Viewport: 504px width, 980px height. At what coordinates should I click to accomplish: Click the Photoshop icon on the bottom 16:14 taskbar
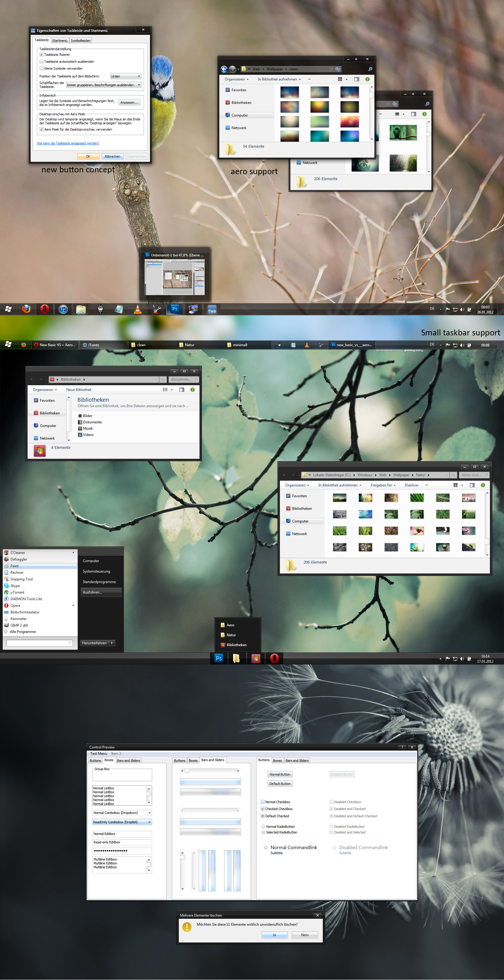point(219,658)
